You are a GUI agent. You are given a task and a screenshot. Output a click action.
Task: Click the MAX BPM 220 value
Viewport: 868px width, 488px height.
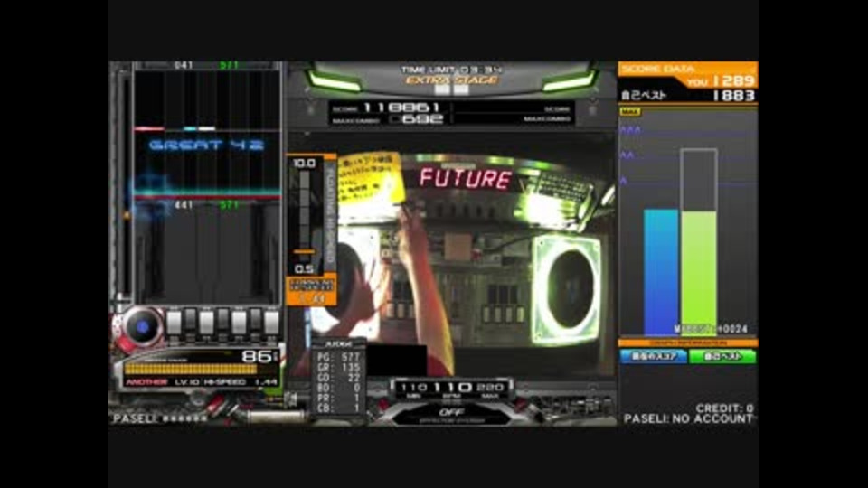point(490,388)
